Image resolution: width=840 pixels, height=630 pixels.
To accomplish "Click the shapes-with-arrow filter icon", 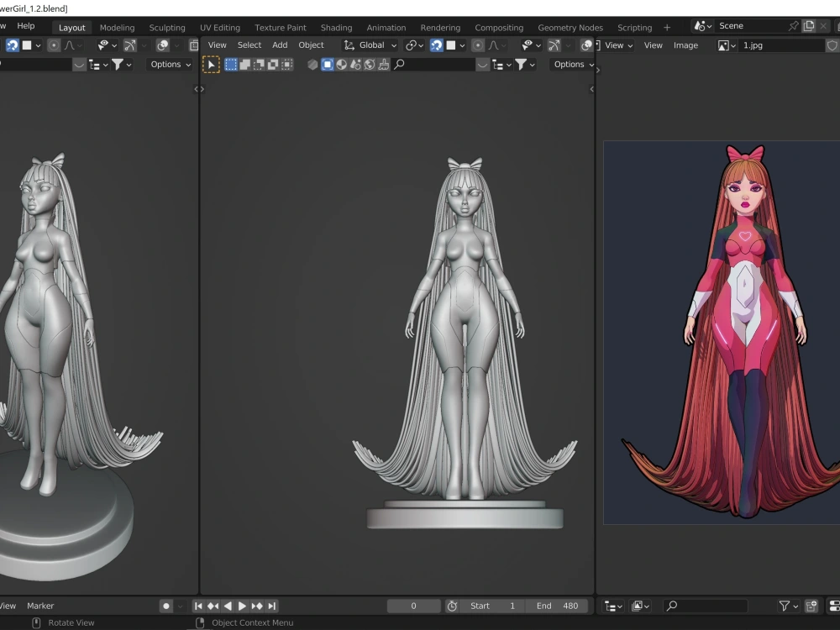I will point(355,65).
